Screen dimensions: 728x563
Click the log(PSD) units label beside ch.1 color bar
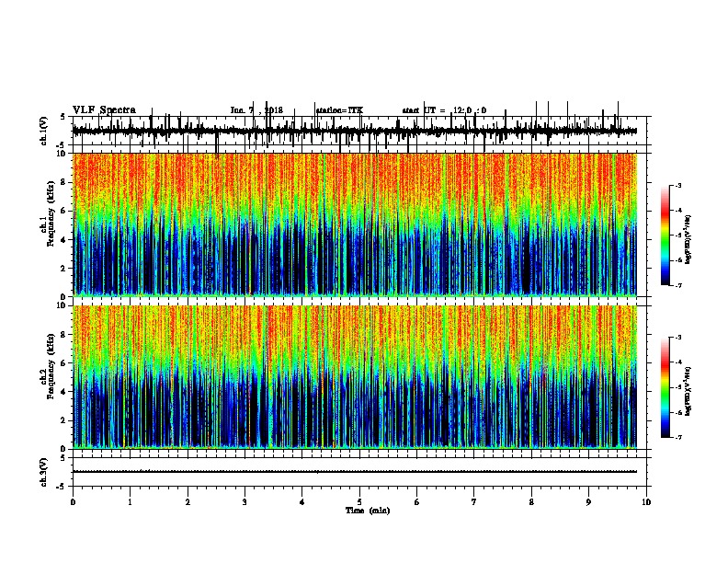pyautogui.click(x=688, y=240)
